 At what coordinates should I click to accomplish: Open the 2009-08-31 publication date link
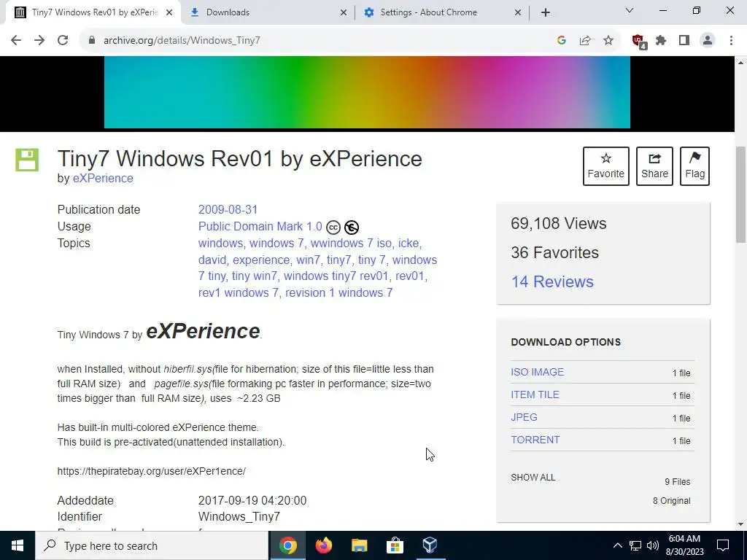click(x=228, y=209)
